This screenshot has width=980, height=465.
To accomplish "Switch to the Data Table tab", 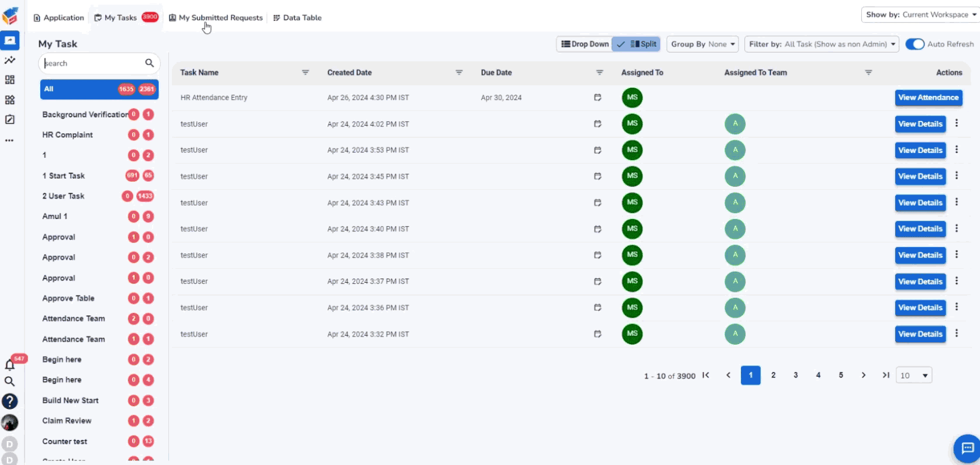I will click(x=298, y=18).
